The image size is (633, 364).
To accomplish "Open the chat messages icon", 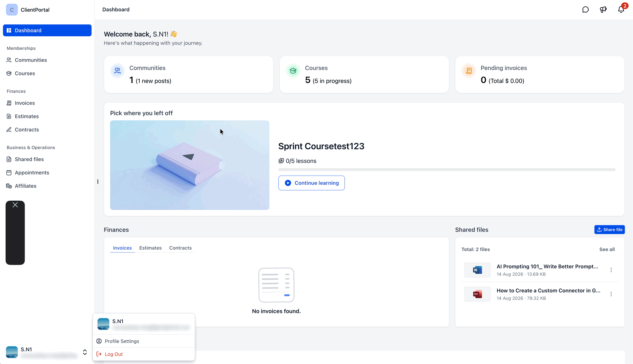I will 586,10.
